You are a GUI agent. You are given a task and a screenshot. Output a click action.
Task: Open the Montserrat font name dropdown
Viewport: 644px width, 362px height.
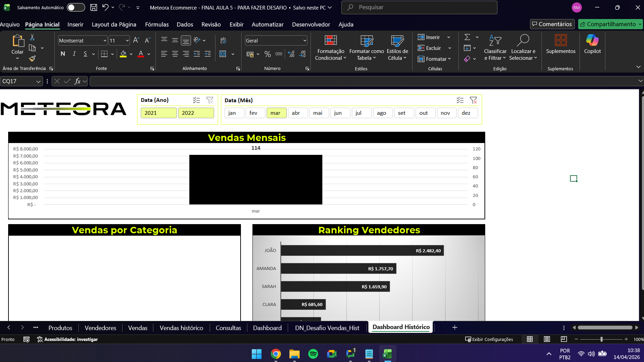105,41
